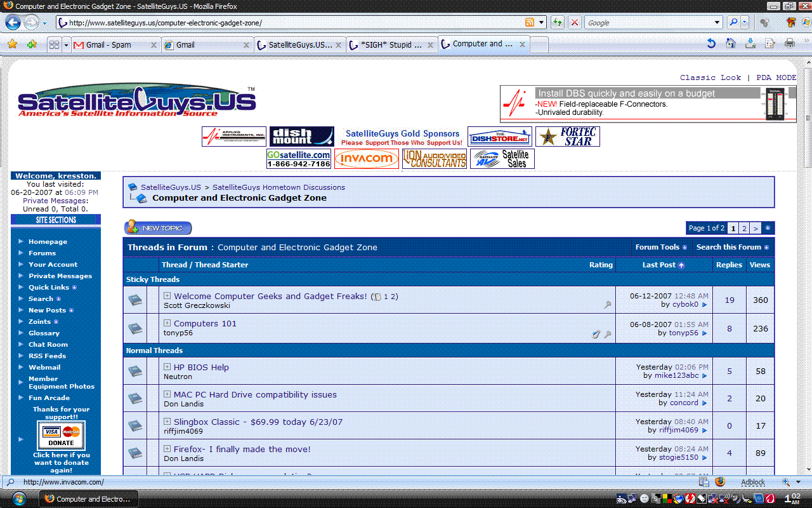
Task: Click the browser Back button
Action: 13,22
